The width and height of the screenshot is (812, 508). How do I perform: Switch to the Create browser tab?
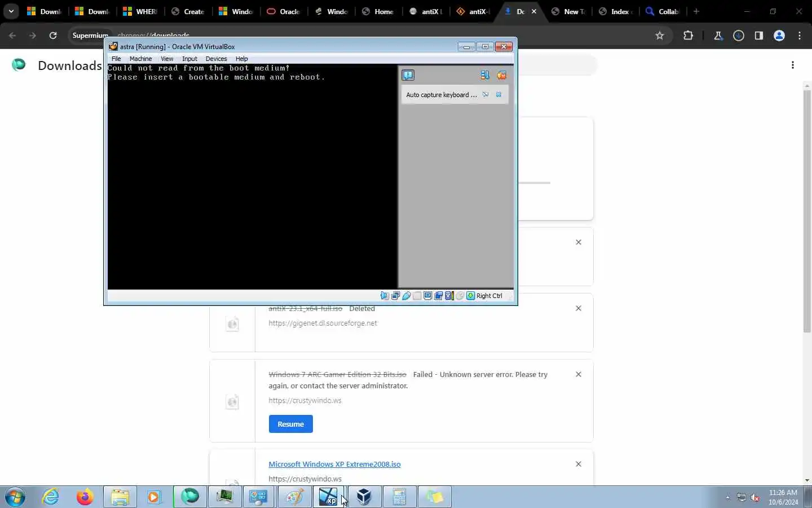click(188, 11)
